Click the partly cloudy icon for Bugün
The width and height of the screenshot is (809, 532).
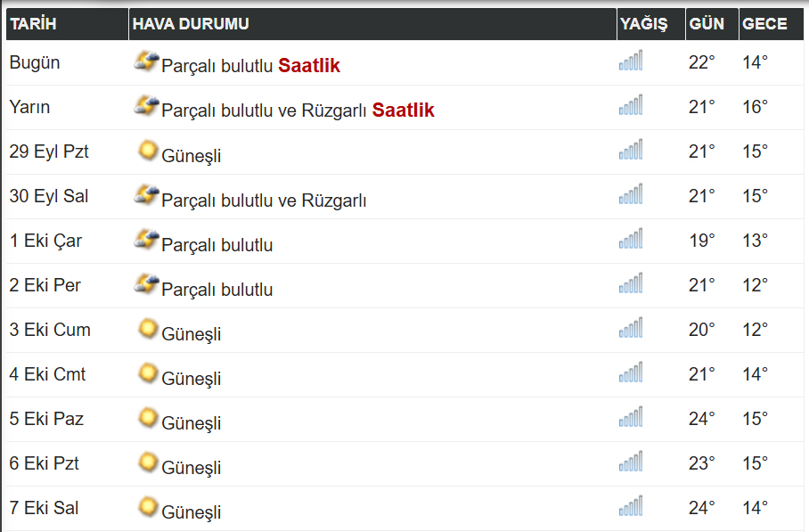146,61
